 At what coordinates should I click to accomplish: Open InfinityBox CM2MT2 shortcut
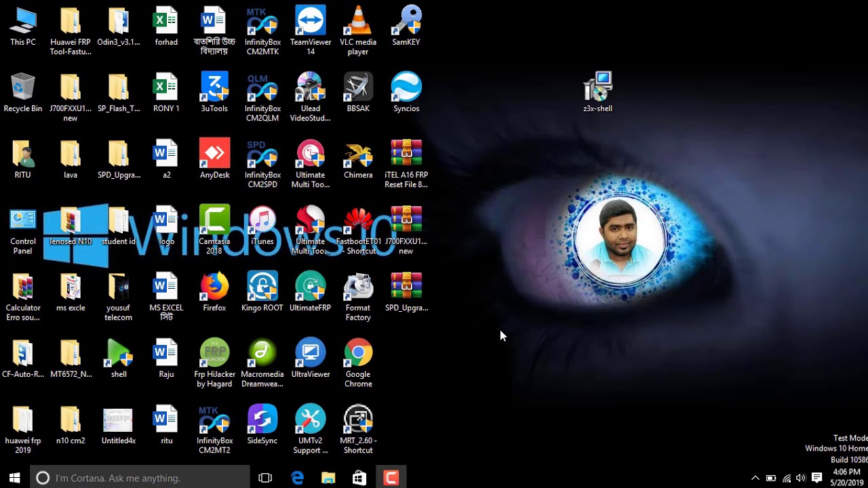point(214,430)
